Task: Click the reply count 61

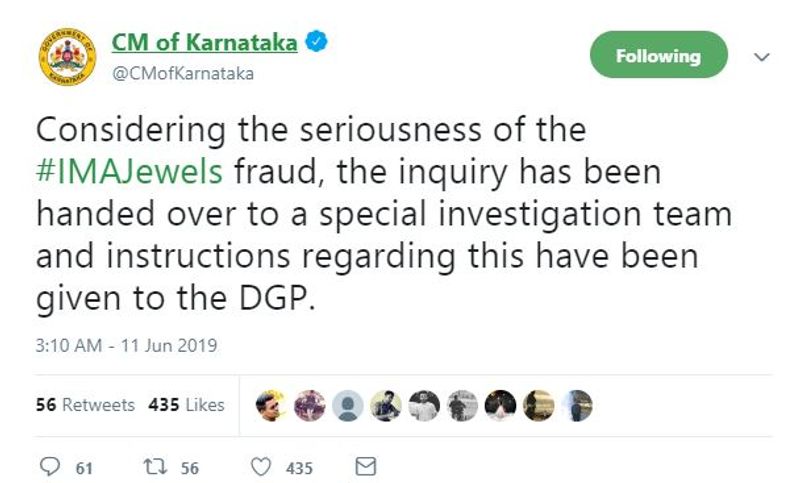Action: click(x=84, y=468)
